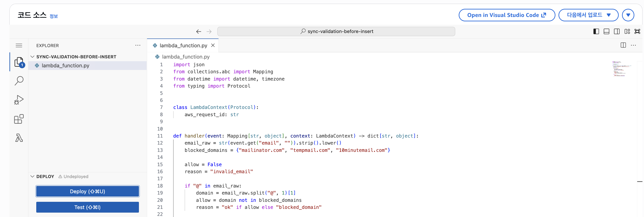
Task: Click the 'reason = "invalid_email"' line
Action: pyautogui.click(x=219, y=171)
